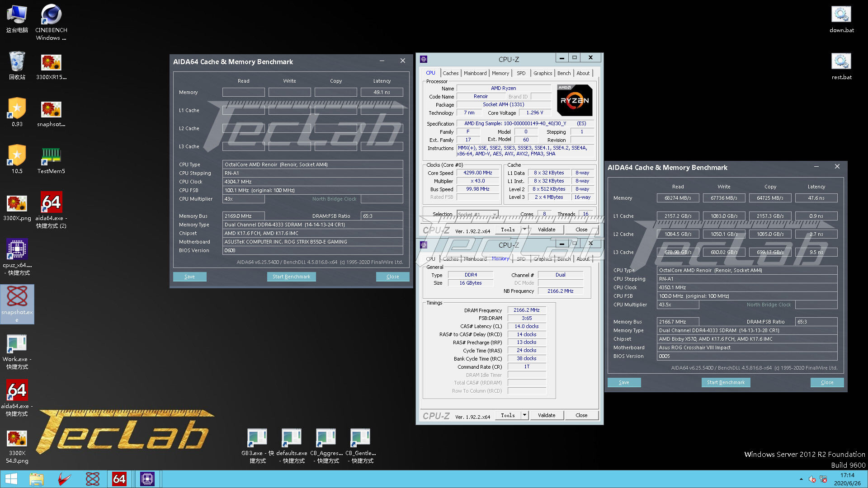Show hidden system tray icons arrow
Viewport: 868px width, 488px height.
pyautogui.click(x=801, y=479)
